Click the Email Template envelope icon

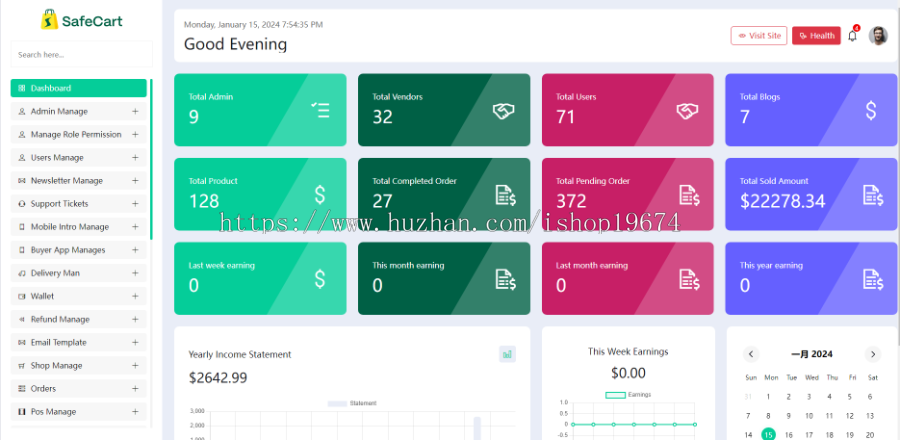pyautogui.click(x=22, y=342)
